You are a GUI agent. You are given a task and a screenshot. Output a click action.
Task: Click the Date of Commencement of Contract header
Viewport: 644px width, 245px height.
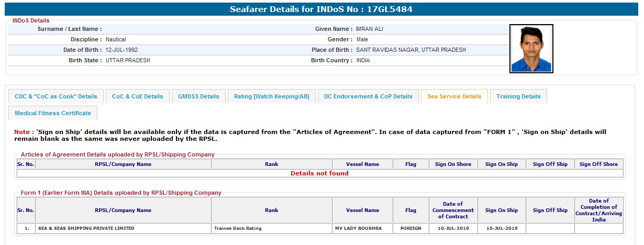tap(453, 210)
